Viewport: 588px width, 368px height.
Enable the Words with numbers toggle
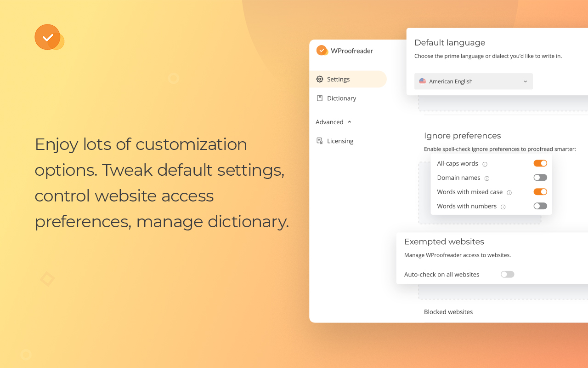tap(540, 206)
